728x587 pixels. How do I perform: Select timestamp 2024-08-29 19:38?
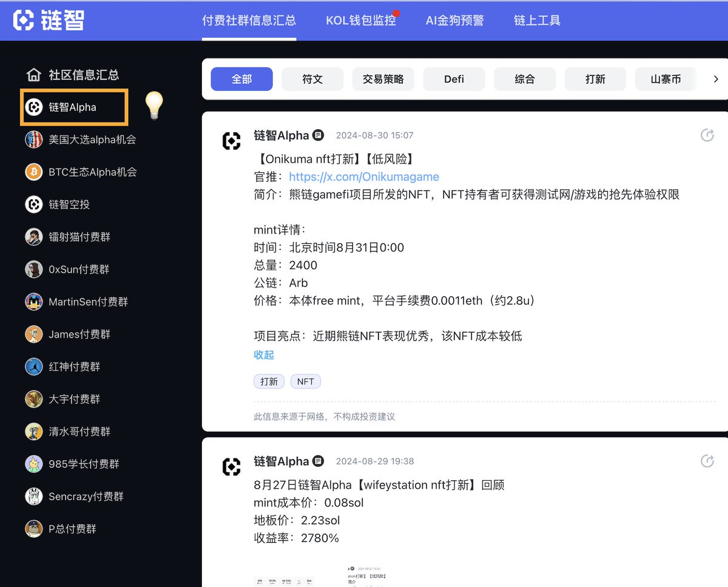[374, 461]
